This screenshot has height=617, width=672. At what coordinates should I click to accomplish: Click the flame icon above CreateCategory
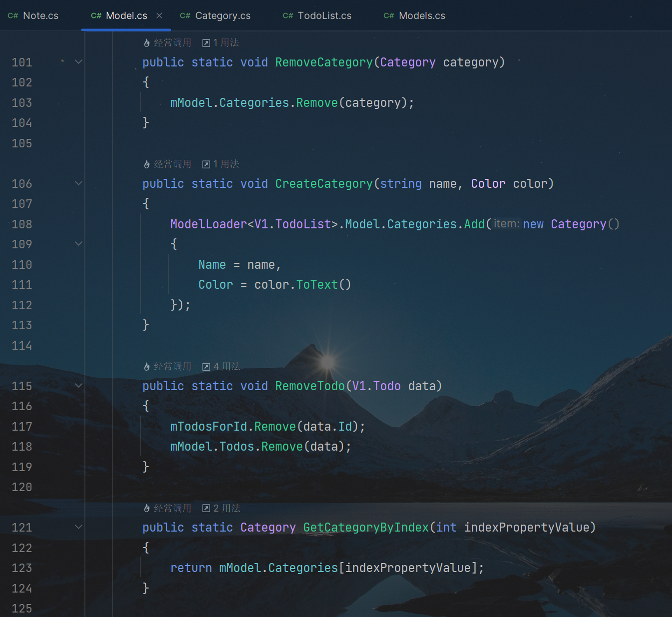point(147,164)
